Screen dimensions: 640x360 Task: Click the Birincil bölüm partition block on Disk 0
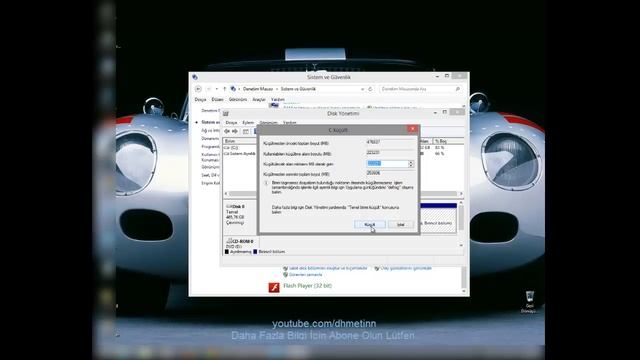coord(438,218)
